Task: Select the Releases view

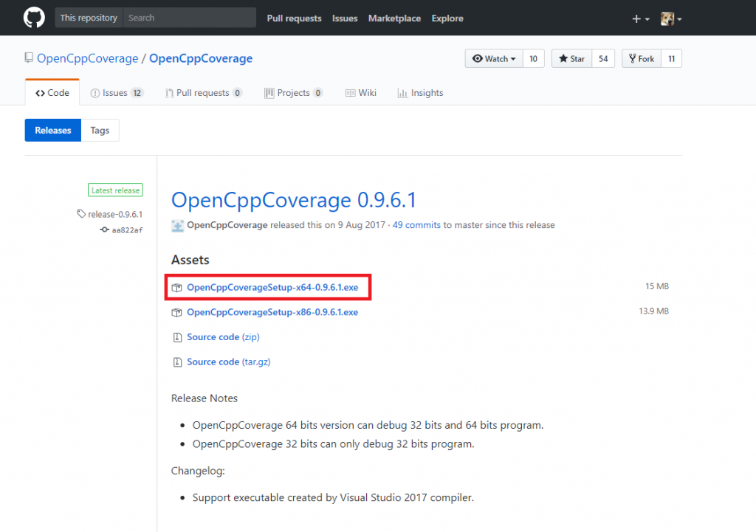Action: coord(52,130)
